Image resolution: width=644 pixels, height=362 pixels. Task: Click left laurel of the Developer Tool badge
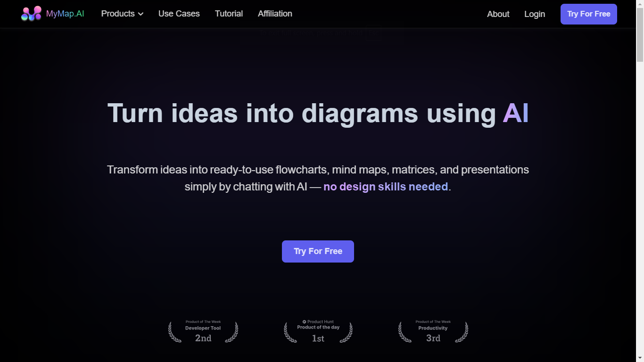(x=174, y=332)
